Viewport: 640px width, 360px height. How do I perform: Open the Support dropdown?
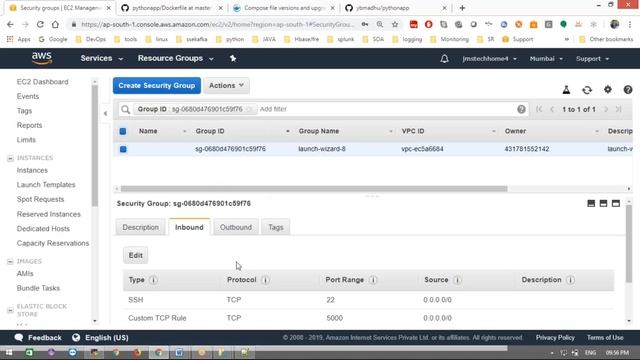click(592, 59)
